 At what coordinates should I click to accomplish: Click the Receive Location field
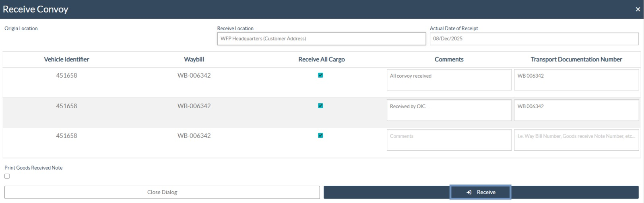tap(321, 39)
